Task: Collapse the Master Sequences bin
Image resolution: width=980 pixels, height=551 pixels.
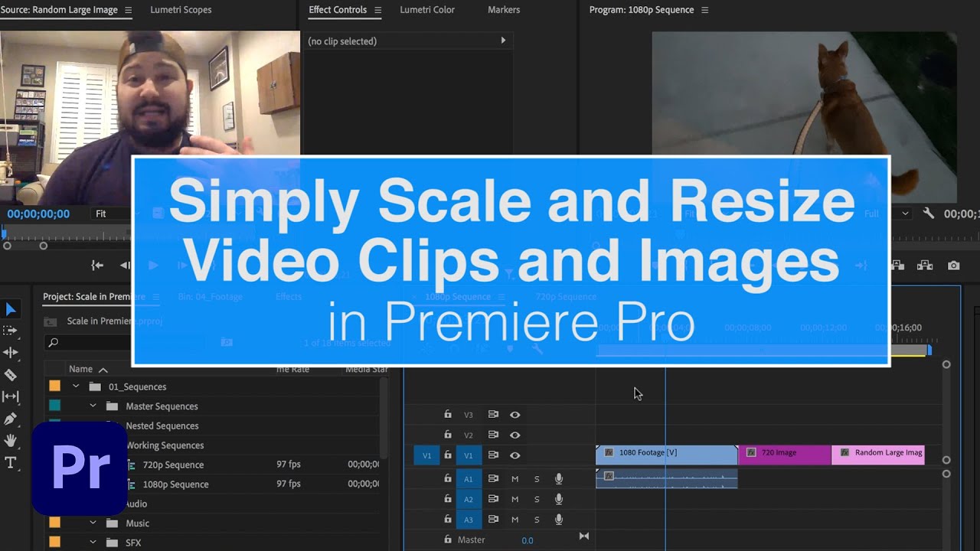Action: click(x=93, y=406)
